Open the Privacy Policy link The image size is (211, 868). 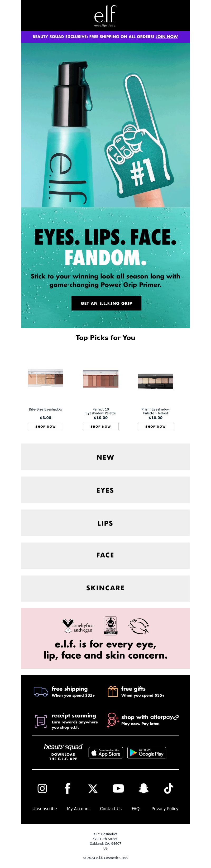point(165,809)
